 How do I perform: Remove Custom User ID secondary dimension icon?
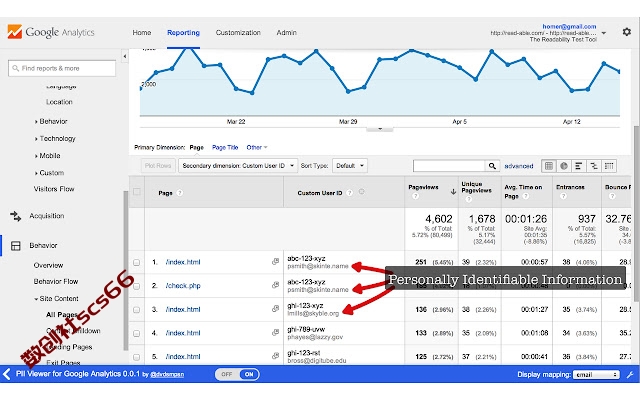pos(361,192)
